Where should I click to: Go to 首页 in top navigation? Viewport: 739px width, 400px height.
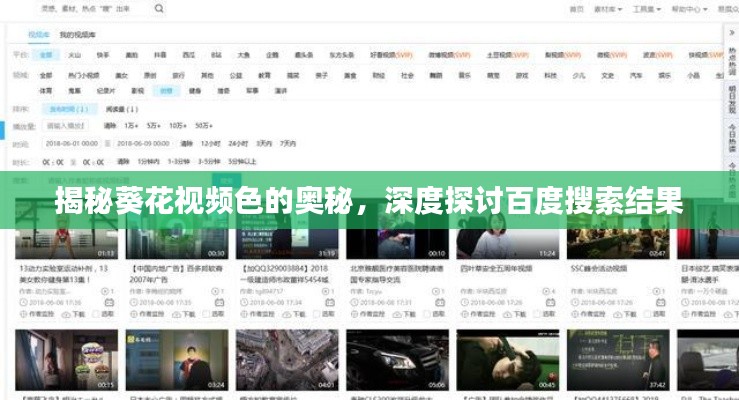click(577, 9)
